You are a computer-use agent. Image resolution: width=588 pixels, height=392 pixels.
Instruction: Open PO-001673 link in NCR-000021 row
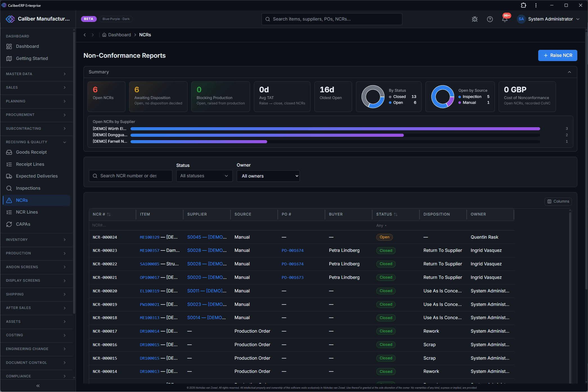pyautogui.click(x=292, y=277)
